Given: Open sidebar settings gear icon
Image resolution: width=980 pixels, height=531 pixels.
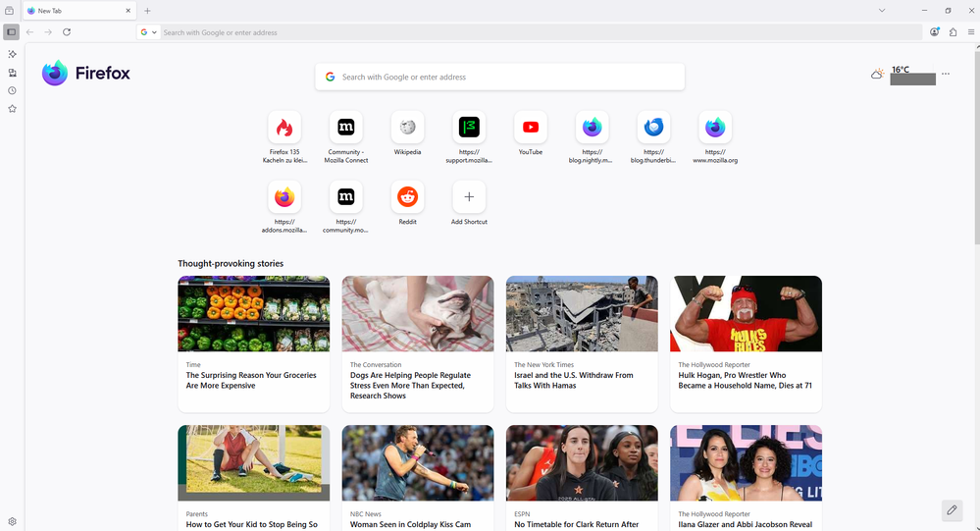Looking at the screenshot, I should point(12,521).
